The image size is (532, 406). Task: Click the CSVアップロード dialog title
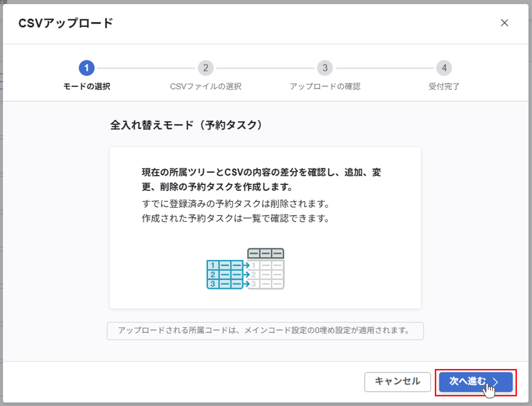[66, 23]
